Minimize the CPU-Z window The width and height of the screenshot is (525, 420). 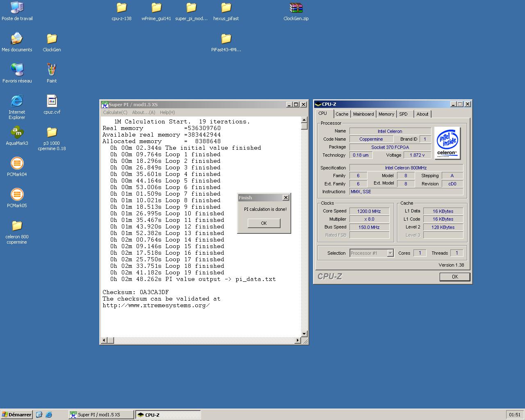coord(453,104)
